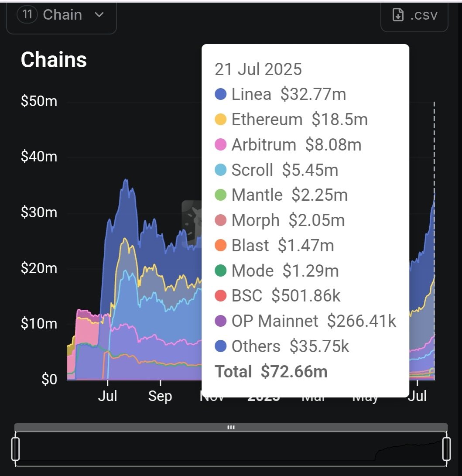Click the grip bar atop the range selector

(x=231, y=428)
